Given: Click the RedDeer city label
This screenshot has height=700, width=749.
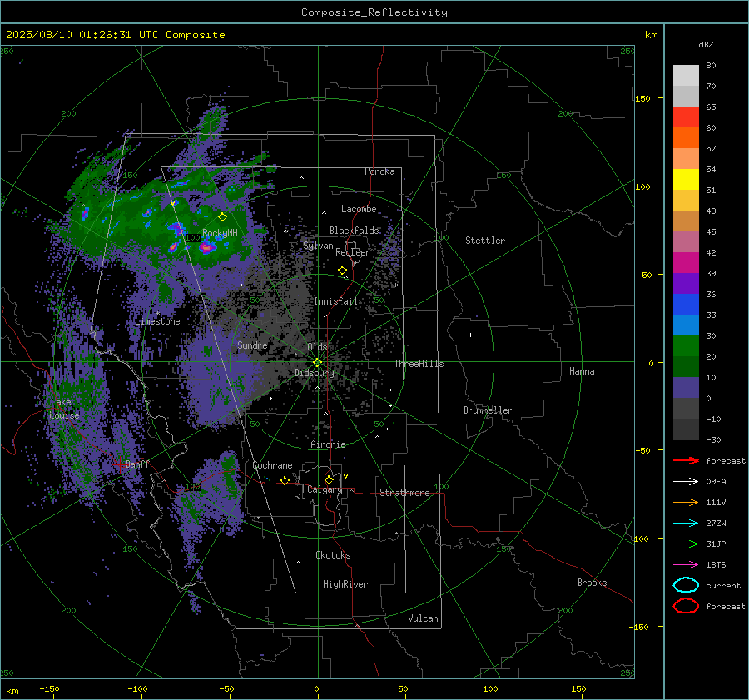Looking at the screenshot, I should [353, 252].
